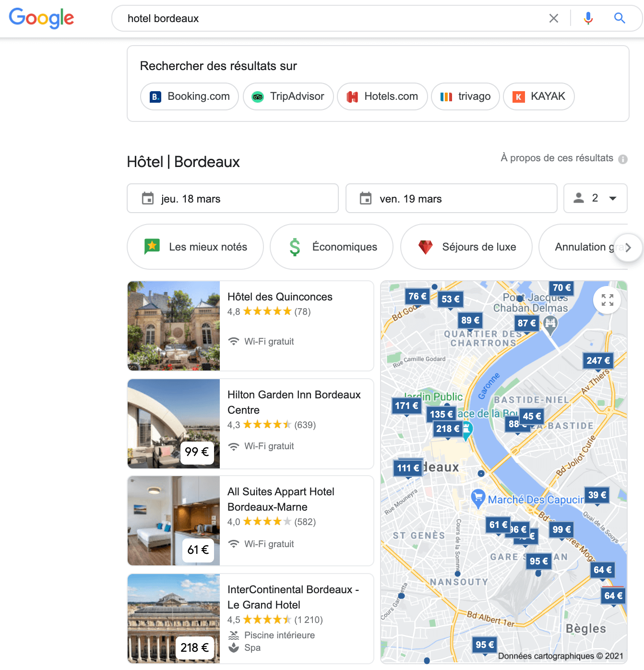Toggle the 'Économiques' filter chip
The image size is (644, 670).
point(331,247)
